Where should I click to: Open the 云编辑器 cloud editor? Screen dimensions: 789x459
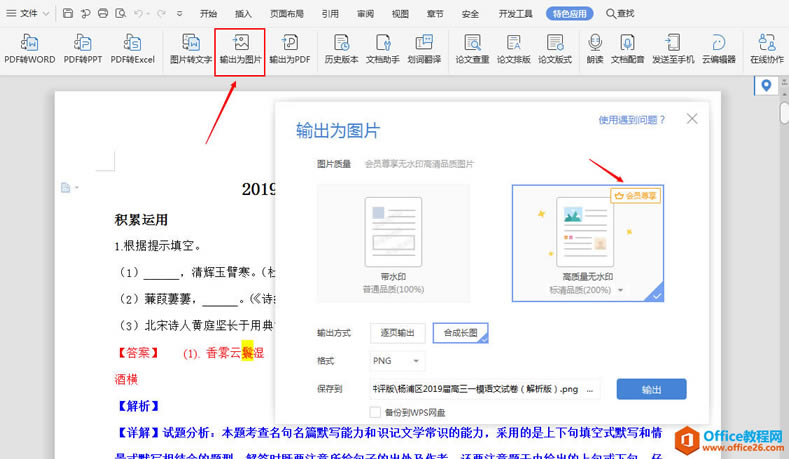(x=719, y=49)
